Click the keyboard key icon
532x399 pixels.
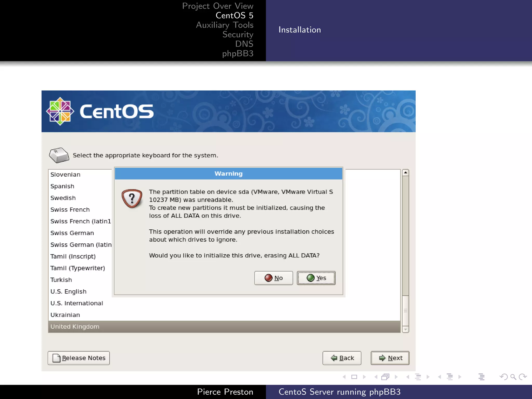click(x=59, y=155)
